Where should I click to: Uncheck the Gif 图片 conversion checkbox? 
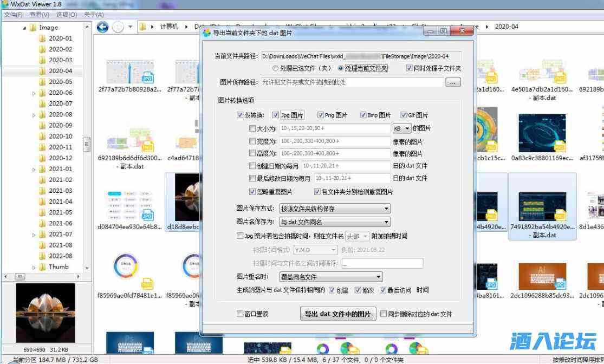pos(404,114)
